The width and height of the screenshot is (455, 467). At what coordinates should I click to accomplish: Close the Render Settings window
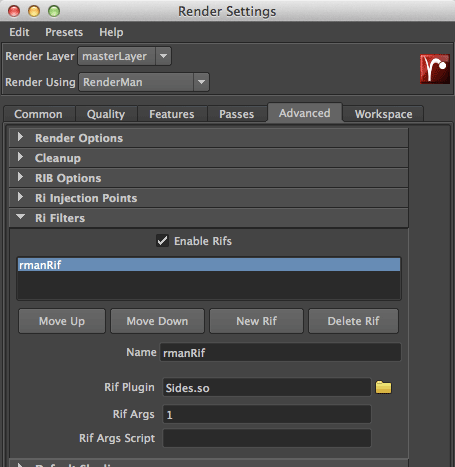click(14, 11)
